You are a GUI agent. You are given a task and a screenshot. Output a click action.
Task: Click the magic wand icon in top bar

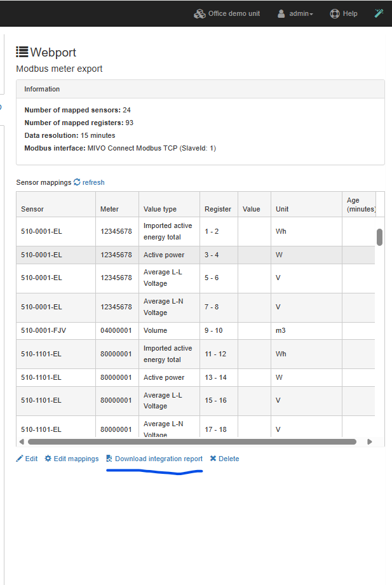click(x=379, y=13)
